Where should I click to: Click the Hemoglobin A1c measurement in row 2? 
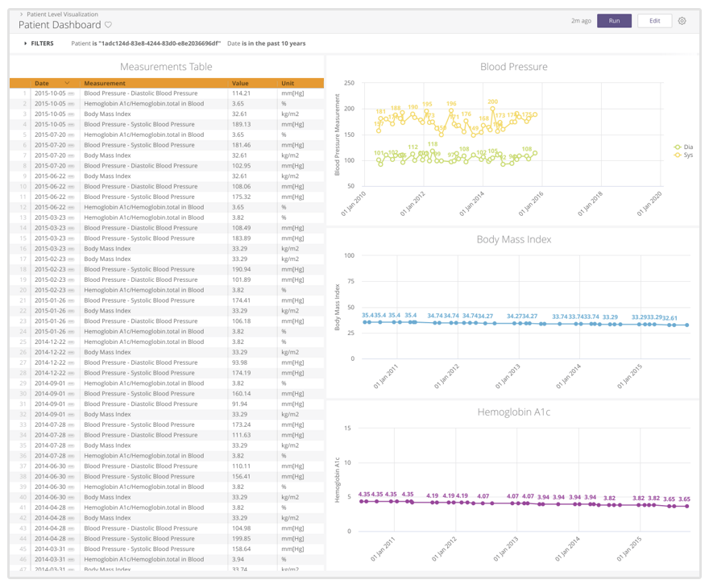[143, 104]
